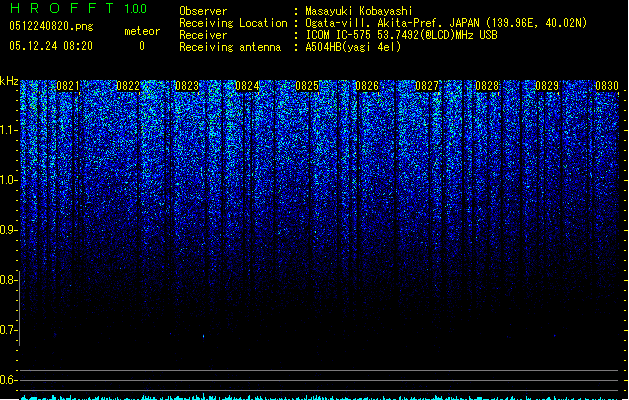Click the 0826 time marker

(367, 86)
